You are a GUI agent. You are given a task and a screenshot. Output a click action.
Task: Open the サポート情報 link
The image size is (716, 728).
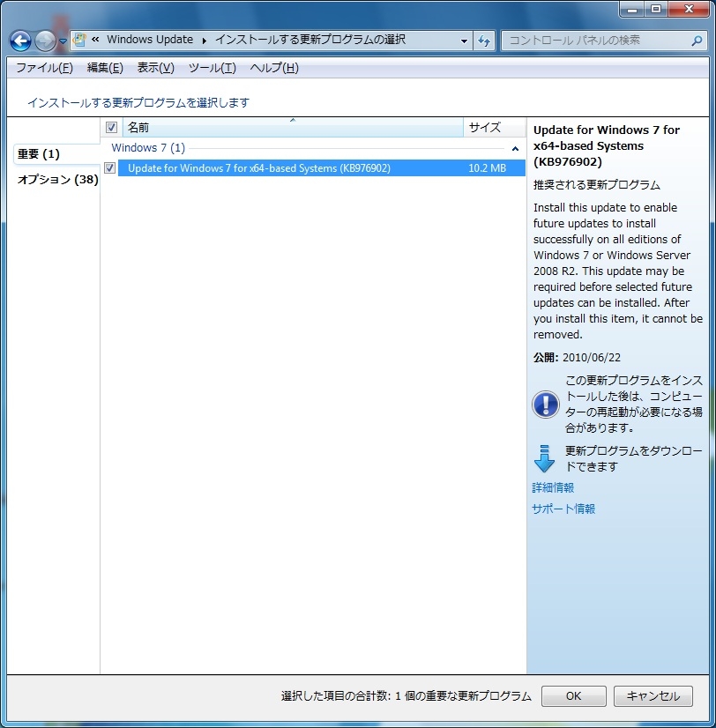tap(563, 509)
